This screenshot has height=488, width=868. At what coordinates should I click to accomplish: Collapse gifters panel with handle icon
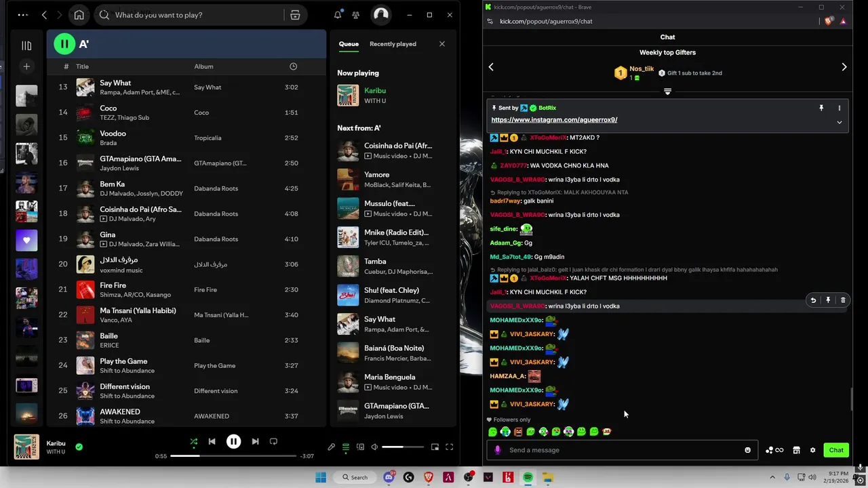point(667,91)
